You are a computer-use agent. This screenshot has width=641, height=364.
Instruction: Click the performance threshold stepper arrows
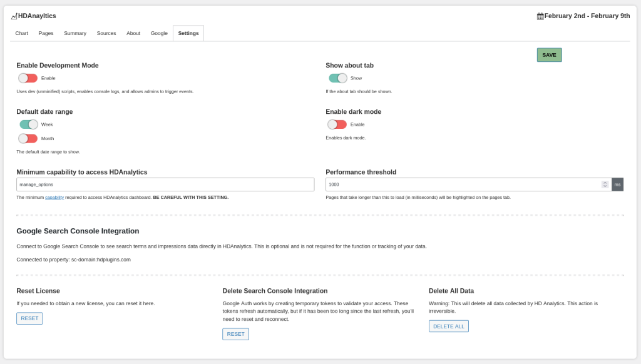point(605,185)
